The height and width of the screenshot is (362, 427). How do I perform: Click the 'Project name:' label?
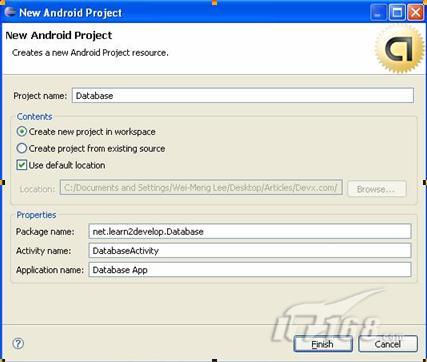[x=40, y=96]
